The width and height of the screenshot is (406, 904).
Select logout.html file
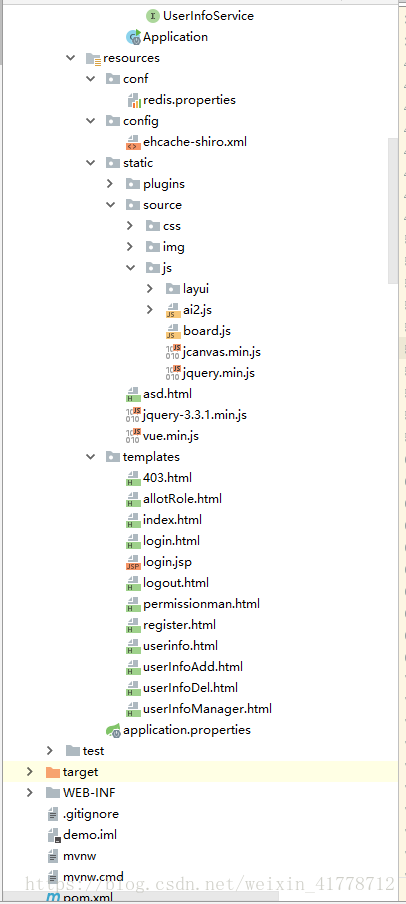tap(176, 583)
